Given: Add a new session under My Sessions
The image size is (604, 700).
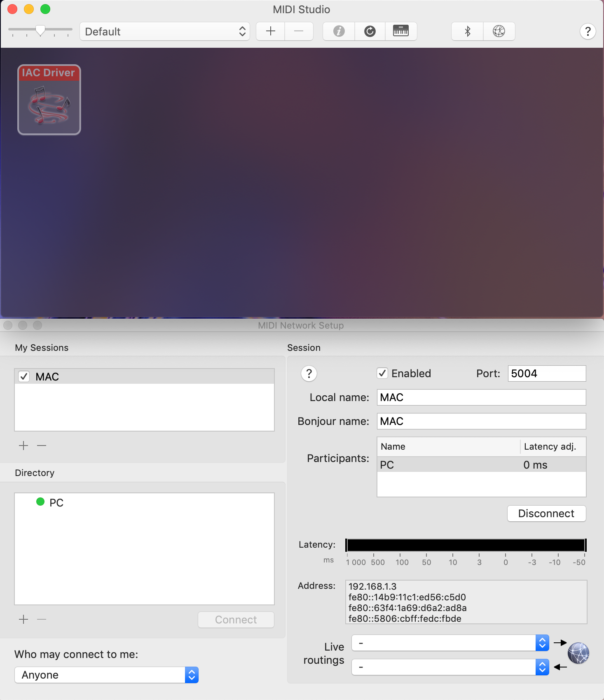Looking at the screenshot, I should tap(23, 446).
